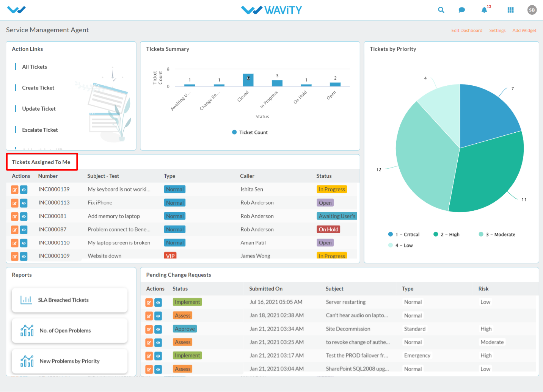Screen dimensions: 543x392
Task: Edit the Site Decommission change request
Action: point(149,329)
